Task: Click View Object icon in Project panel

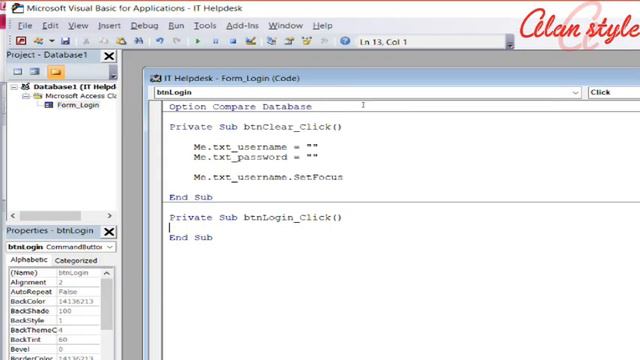Action: click(x=35, y=72)
